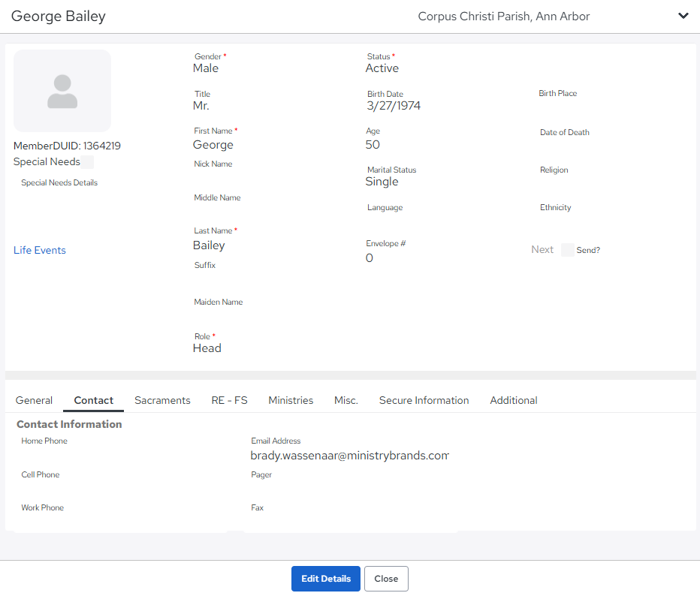
Task: Click the Fax label
Action: pyautogui.click(x=257, y=507)
